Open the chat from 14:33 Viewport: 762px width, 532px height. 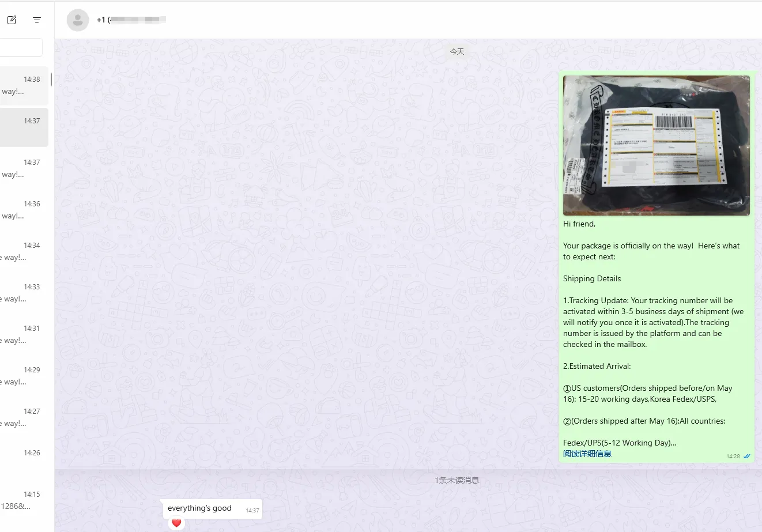pos(24,293)
